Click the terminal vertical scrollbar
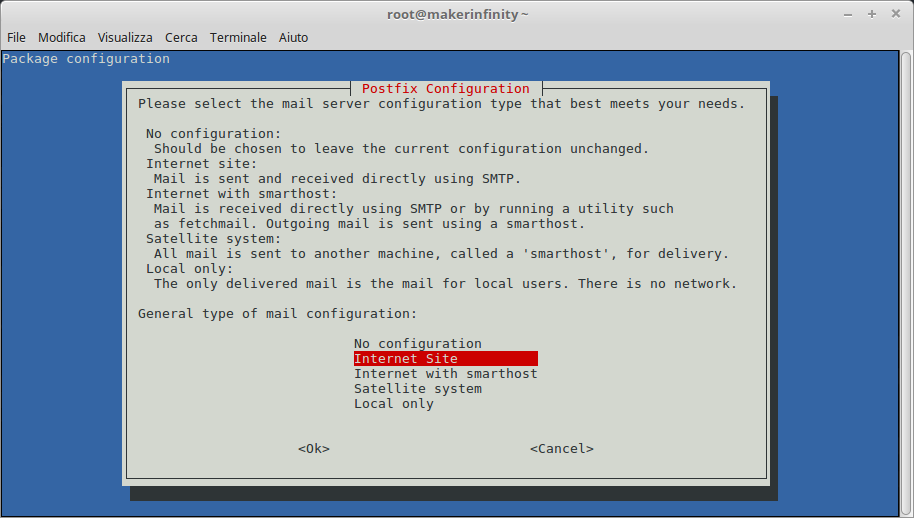Image resolution: width=914 pixels, height=518 pixels. pyautogui.click(x=906, y=283)
